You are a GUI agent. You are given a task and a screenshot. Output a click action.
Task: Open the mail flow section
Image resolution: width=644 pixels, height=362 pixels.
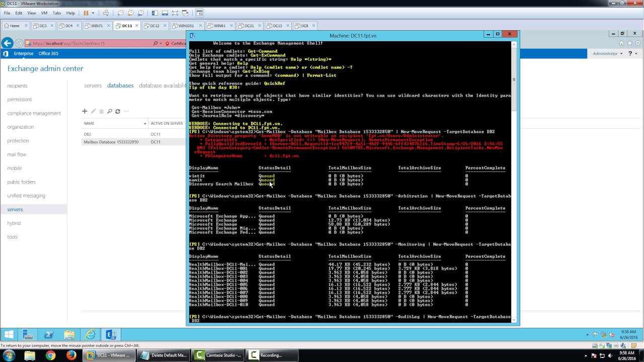point(17,154)
